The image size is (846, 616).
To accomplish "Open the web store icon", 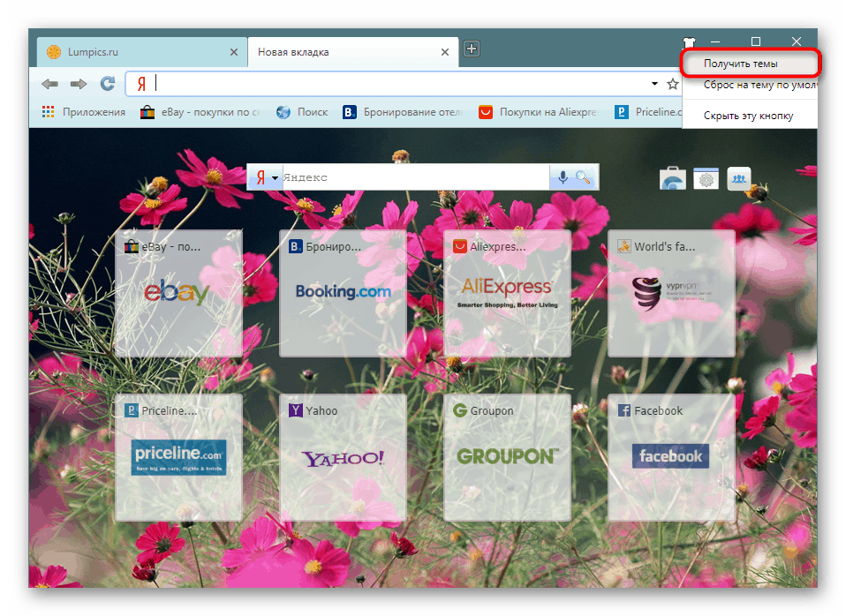I will (672, 178).
